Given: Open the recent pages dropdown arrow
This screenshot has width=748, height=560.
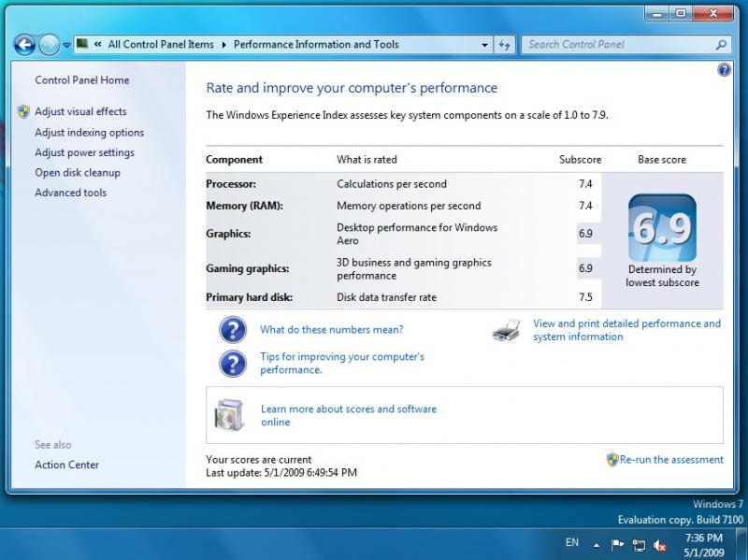Looking at the screenshot, I should pyautogui.click(x=66, y=45).
